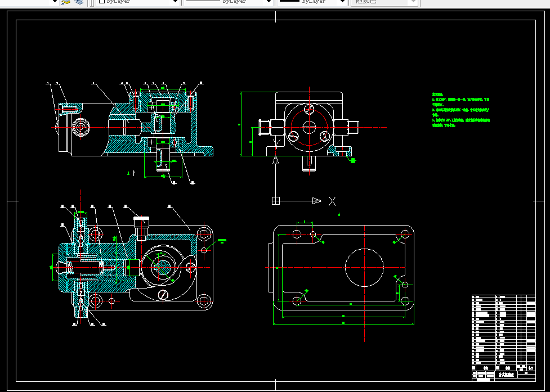This screenshot has height=392, width=550.
Task: Select the green technical requirements notes
Action: (x=460, y=110)
